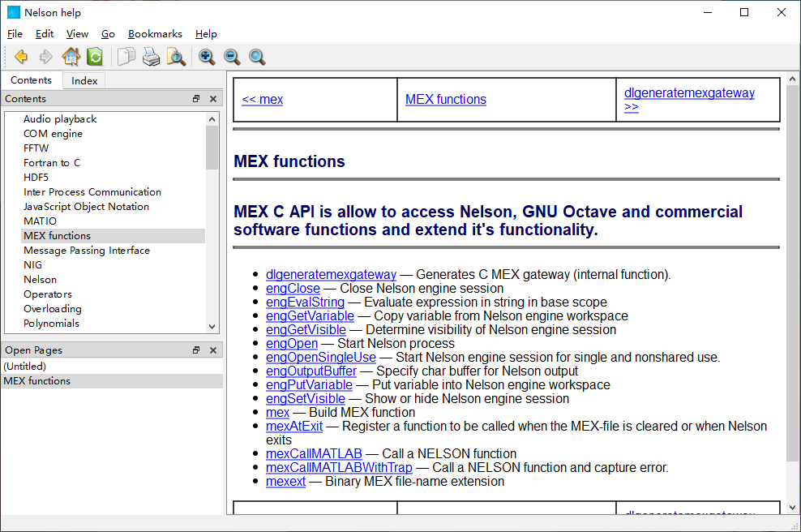This screenshot has width=801, height=532.
Task: Open the File menu
Action: pyautogui.click(x=15, y=34)
